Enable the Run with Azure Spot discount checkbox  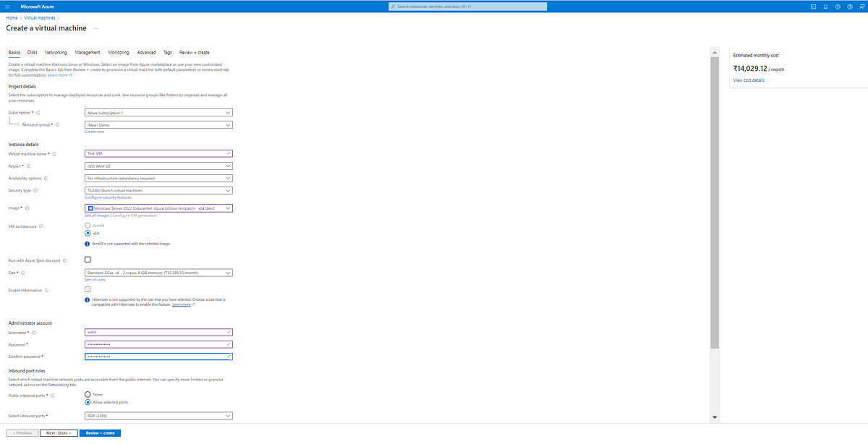[x=88, y=260]
